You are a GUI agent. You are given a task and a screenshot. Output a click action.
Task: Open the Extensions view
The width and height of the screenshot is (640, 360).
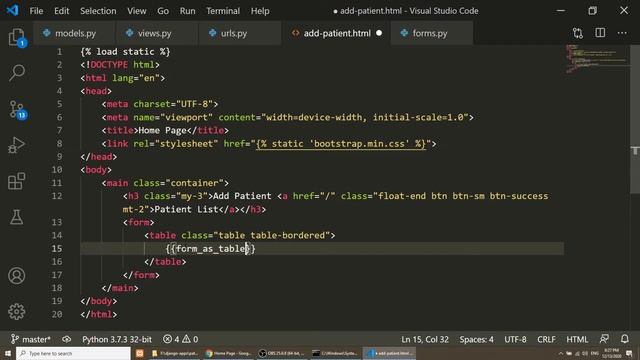coord(16,181)
